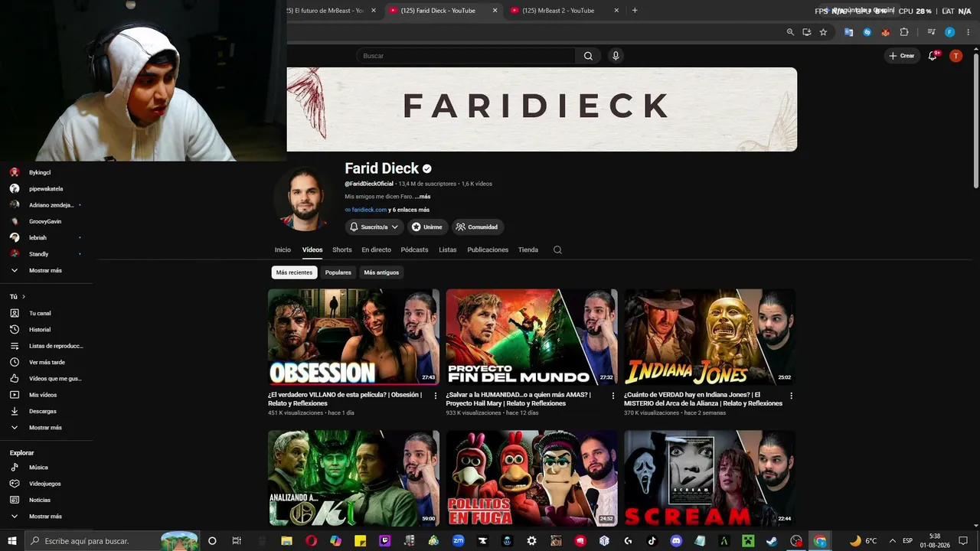
Task: Open the YouTube account avatar menu
Action: click(955, 56)
